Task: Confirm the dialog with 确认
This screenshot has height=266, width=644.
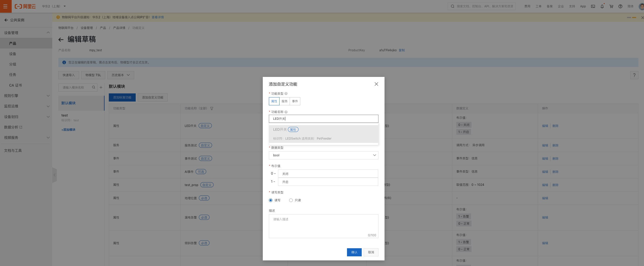Action: pyautogui.click(x=354, y=252)
